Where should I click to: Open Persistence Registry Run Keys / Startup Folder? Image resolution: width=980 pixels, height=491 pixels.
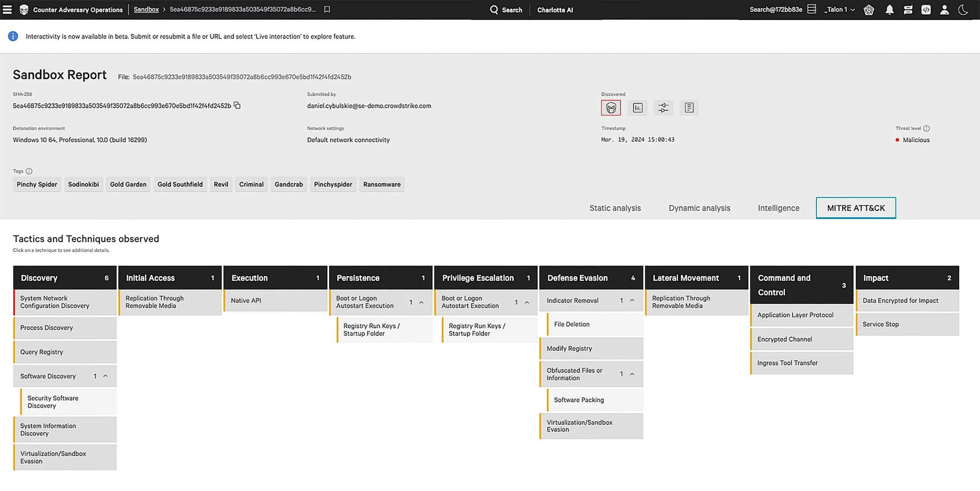click(385, 330)
